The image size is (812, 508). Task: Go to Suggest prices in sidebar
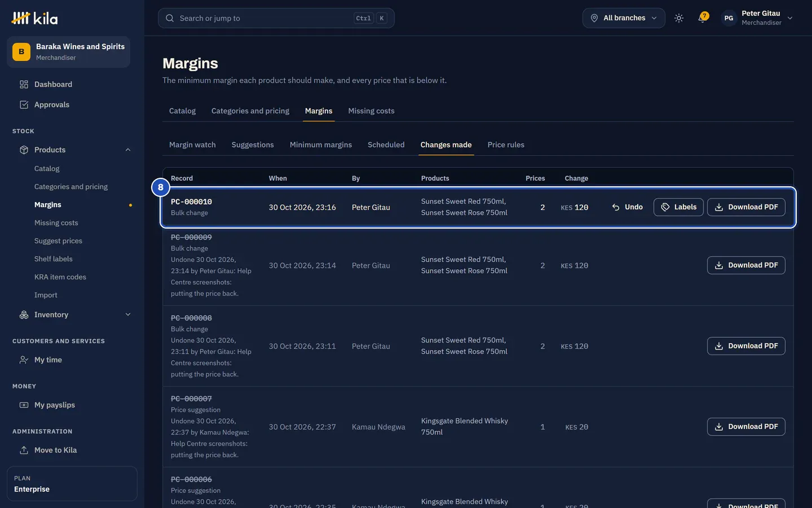tap(58, 241)
